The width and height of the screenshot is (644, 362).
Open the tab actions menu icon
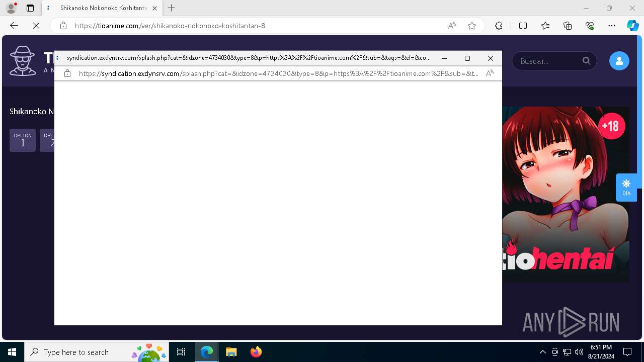(x=30, y=8)
